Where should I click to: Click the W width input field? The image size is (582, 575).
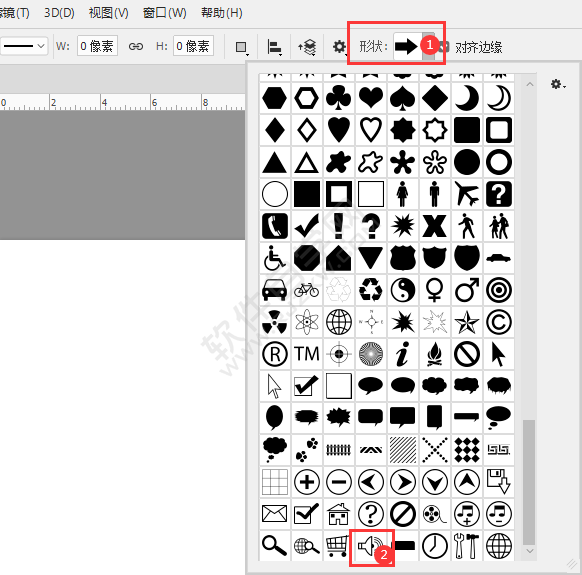coord(97,46)
